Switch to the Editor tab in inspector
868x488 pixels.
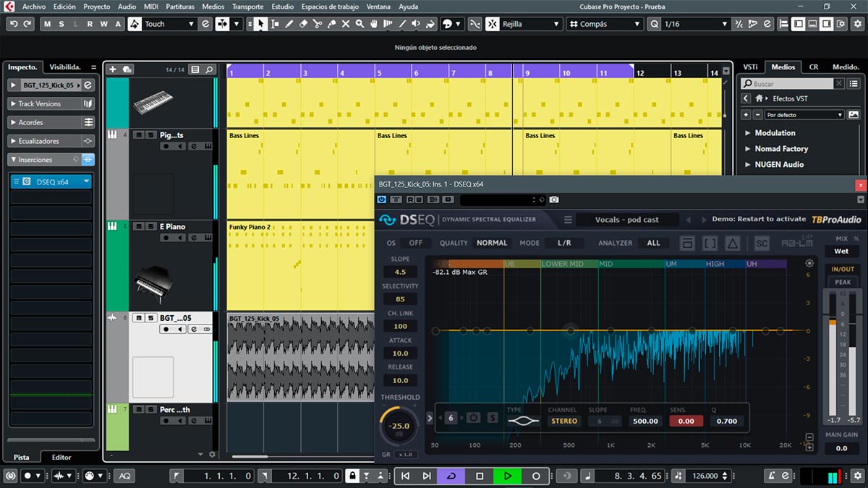pos(61,457)
